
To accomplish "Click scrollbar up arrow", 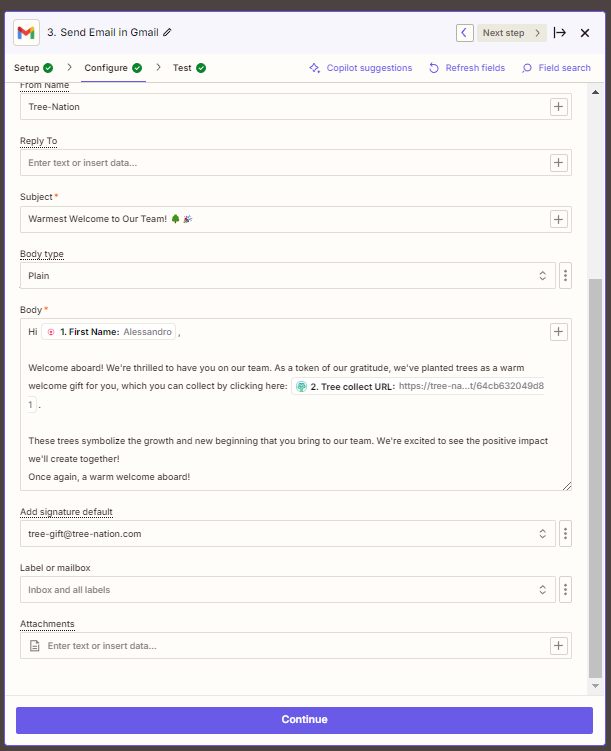I will click(595, 92).
